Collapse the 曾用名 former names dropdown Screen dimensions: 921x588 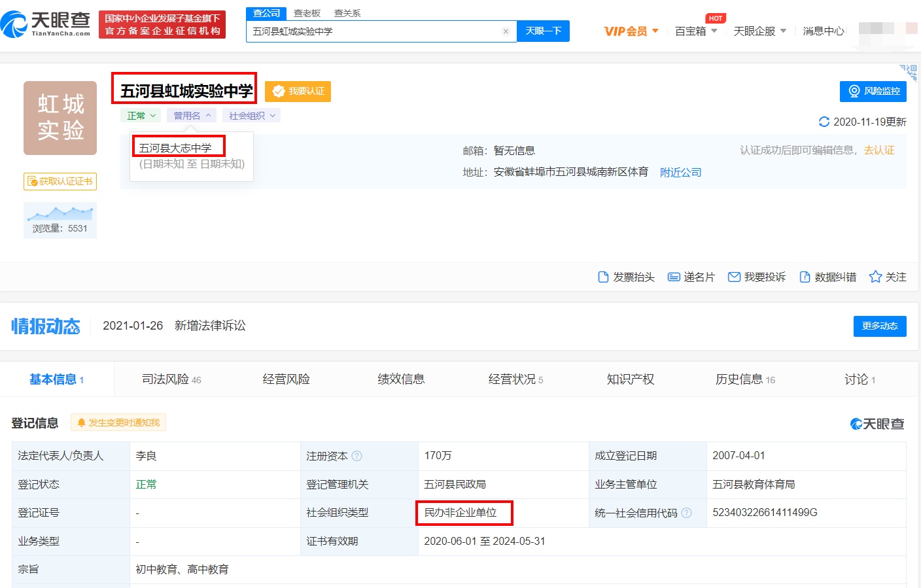click(x=192, y=116)
